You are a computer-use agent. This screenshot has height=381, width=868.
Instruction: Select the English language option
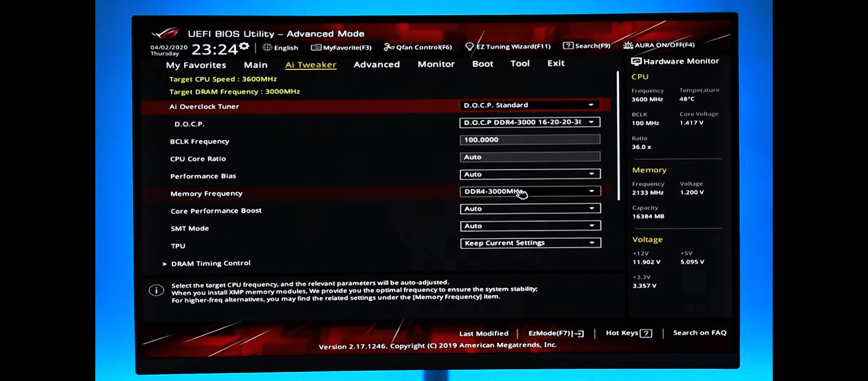[x=286, y=48]
